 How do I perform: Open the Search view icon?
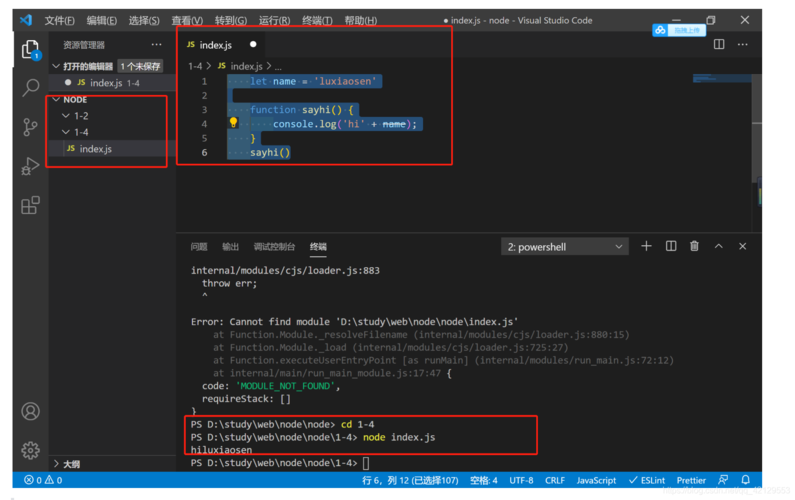[30, 88]
